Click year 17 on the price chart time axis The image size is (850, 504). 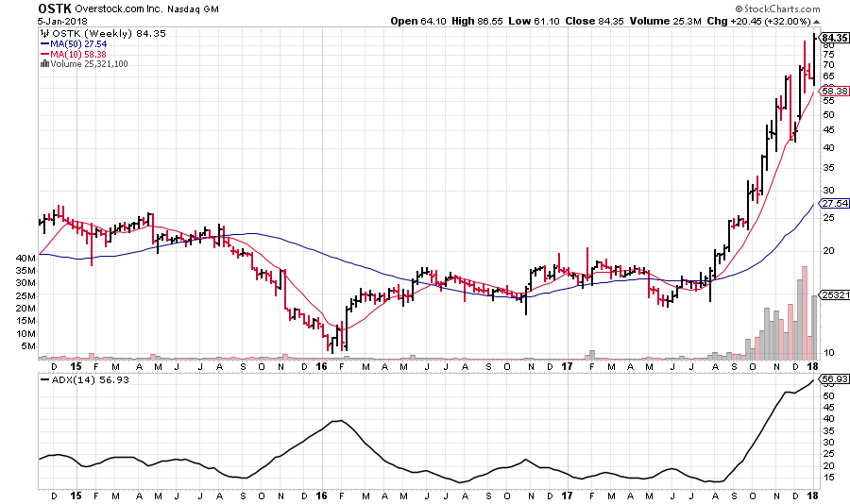coord(567,366)
